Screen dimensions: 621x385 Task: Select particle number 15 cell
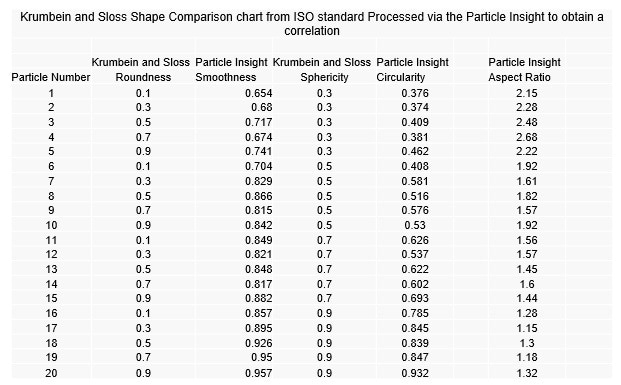[51, 298]
